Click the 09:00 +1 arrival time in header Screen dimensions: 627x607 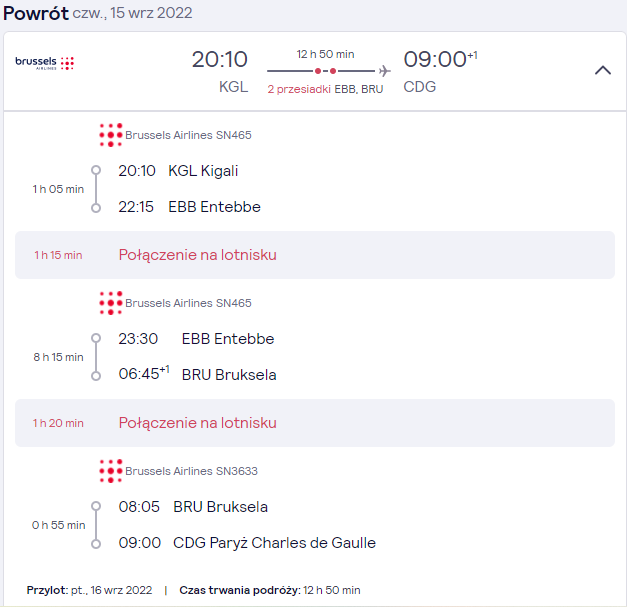pyautogui.click(x=440, y=59)
